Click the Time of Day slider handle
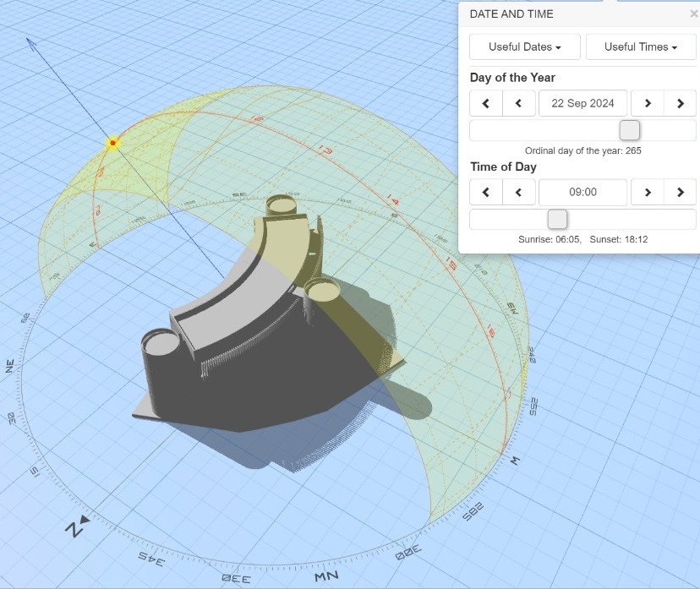 point(557,219)
